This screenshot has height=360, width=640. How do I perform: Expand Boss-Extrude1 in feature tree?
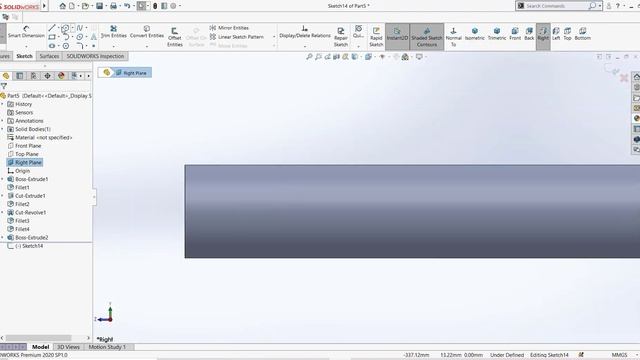(2, 179)
